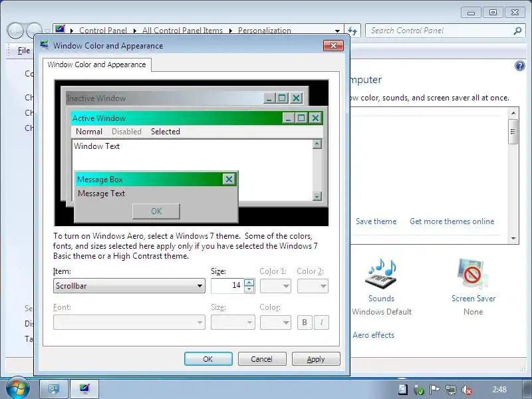Go to All Control Panel Items breadcrumb
Image resolution: width=532 pixels, height=399 pixels.
coord(182,31)
